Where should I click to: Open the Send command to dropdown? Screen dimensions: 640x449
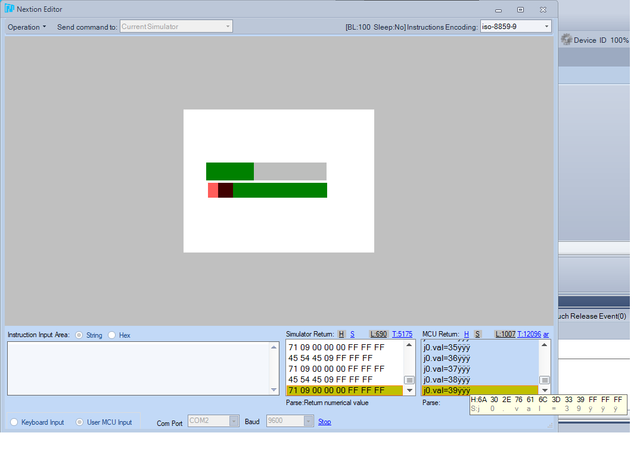tap(176, 27)
